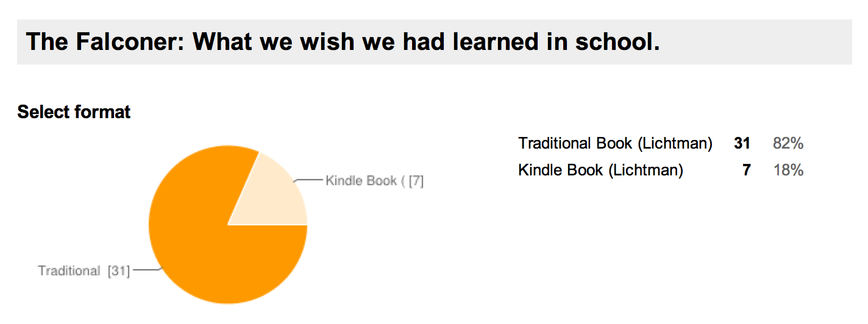Click the [31] value beside the pie
This screenshot has height=324, width=868.
click(119, 271)
